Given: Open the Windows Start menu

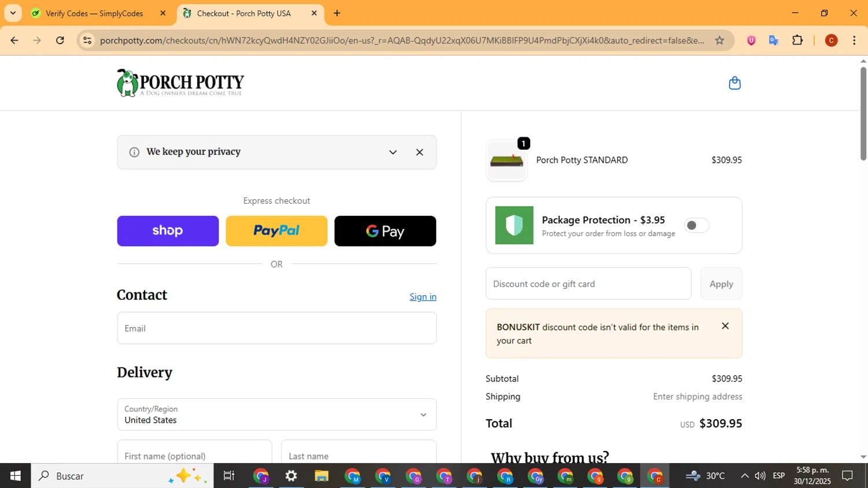Looking at the screenshot, I should (x=15, y=476).
